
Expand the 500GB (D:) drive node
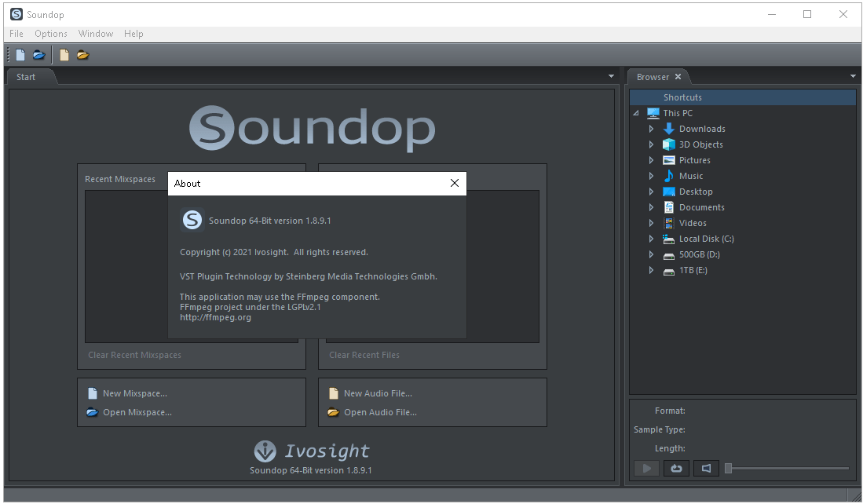coord(651,254)
